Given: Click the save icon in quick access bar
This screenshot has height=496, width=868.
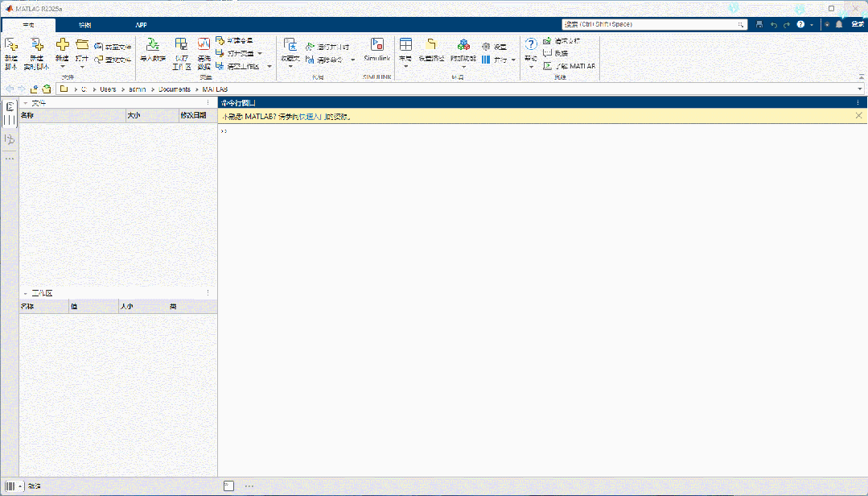Looking at the screenshot, I should [759, 24].
